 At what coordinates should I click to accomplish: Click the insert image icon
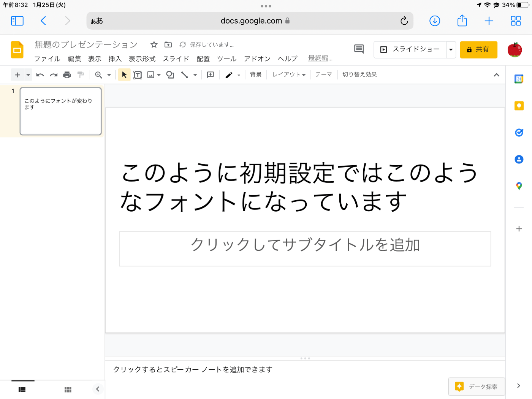tap(151, 75)
